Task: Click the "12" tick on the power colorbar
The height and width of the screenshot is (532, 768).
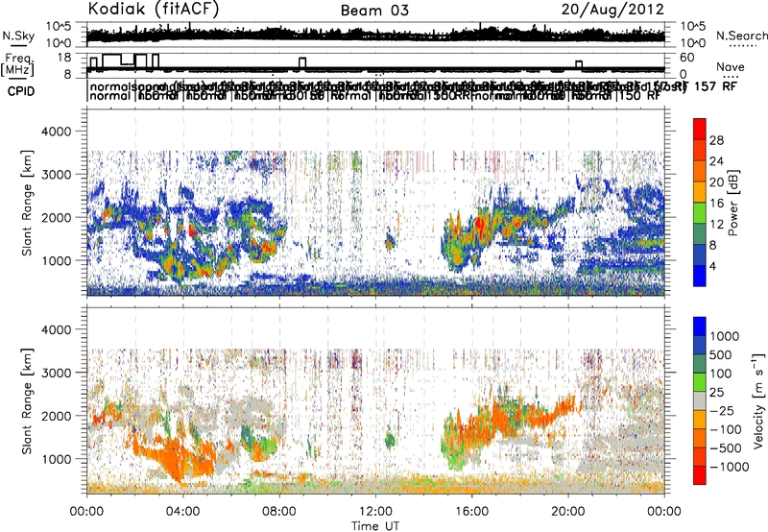Action: [x=716, y=225]
